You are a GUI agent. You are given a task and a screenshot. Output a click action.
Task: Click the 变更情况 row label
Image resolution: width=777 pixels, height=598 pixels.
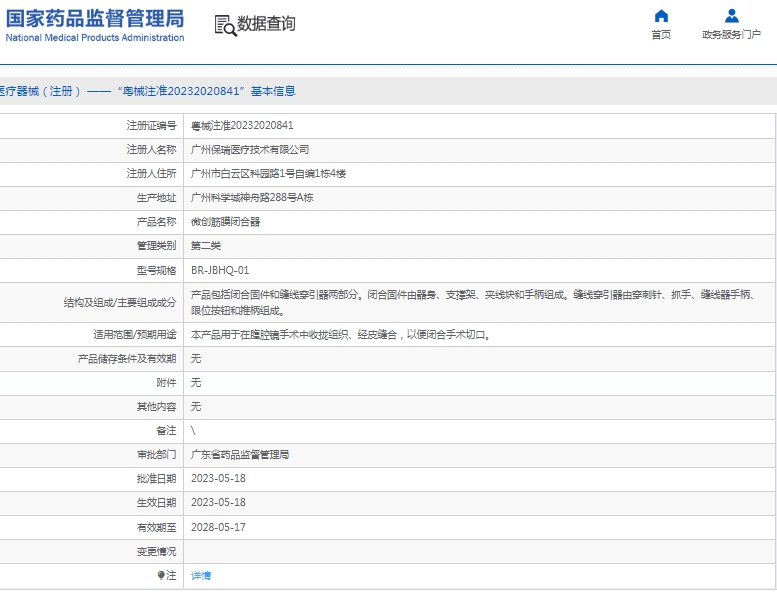(157, 551)
